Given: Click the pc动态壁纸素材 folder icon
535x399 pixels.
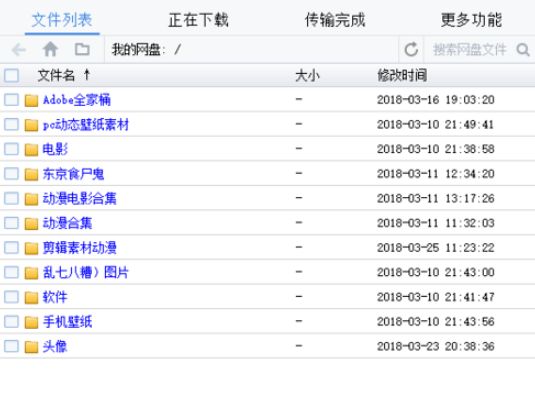Looking at the screenshot, I should tap(31, 125).
